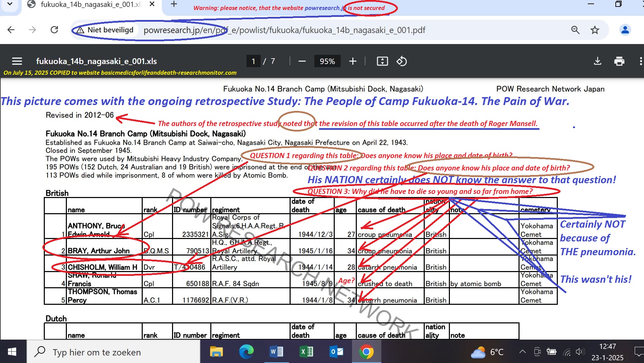Open Excel from the taskbar
The image size is (644, 363).
click(306, 352)
